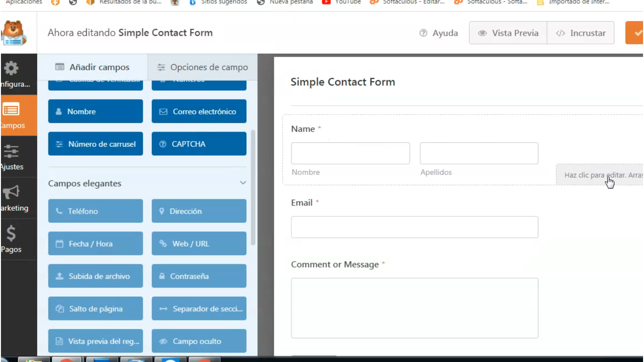Open Ayuda from the top bar
The width and height of the screenshot is (644, 362).
coord(438,33)
